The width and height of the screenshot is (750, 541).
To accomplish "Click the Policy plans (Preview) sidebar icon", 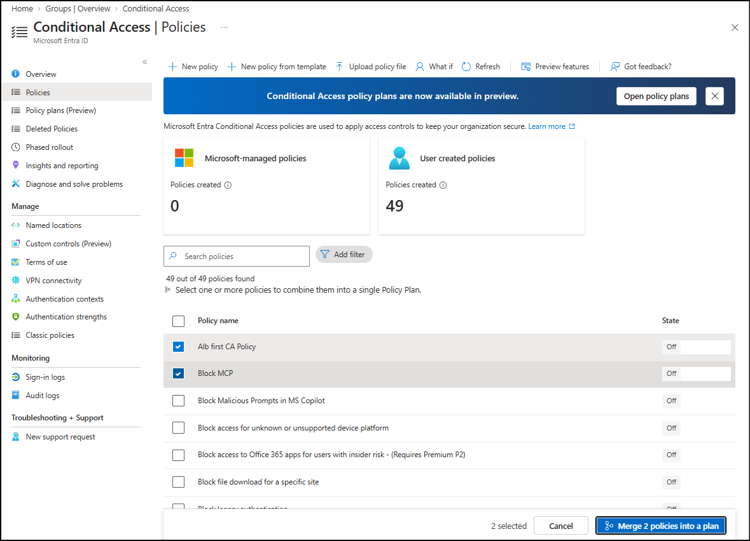I will [x=15, y=110].
